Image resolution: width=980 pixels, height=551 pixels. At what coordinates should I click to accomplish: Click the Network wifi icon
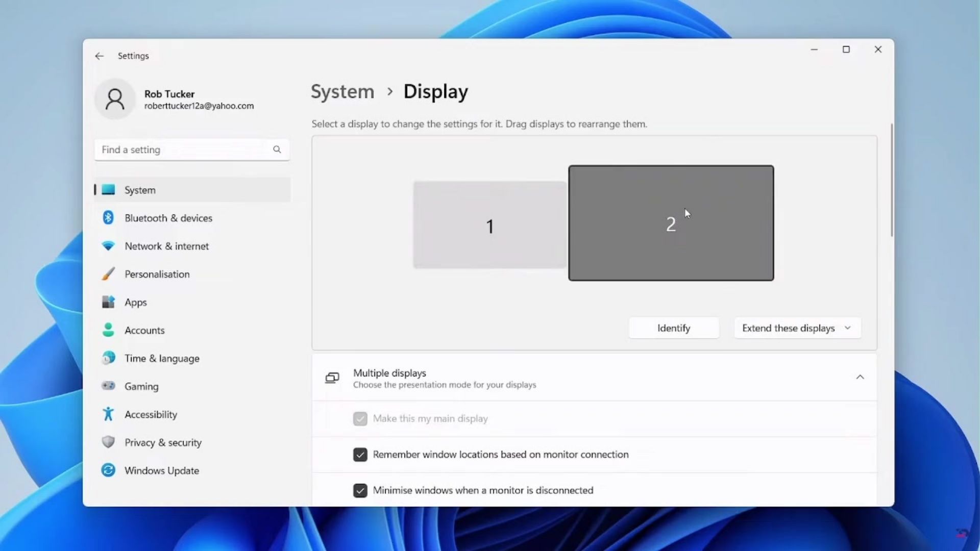pos(108,246)
